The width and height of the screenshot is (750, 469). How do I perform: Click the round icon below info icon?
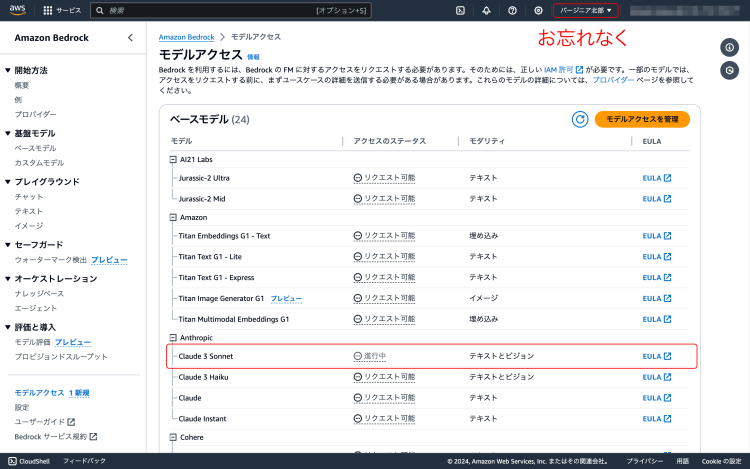coord(729,70)
